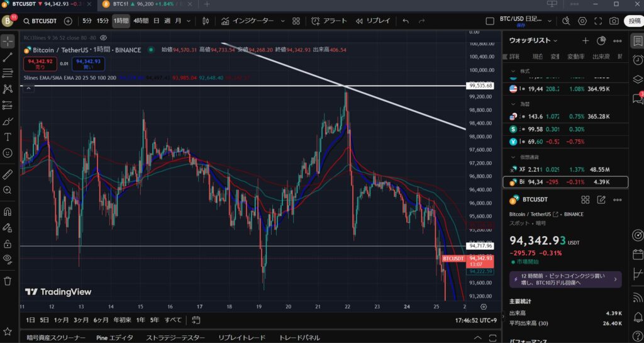Open the emoji and sticker tool
The height and width of the screenshot is (343, 644).
click(x=8, y=153)
